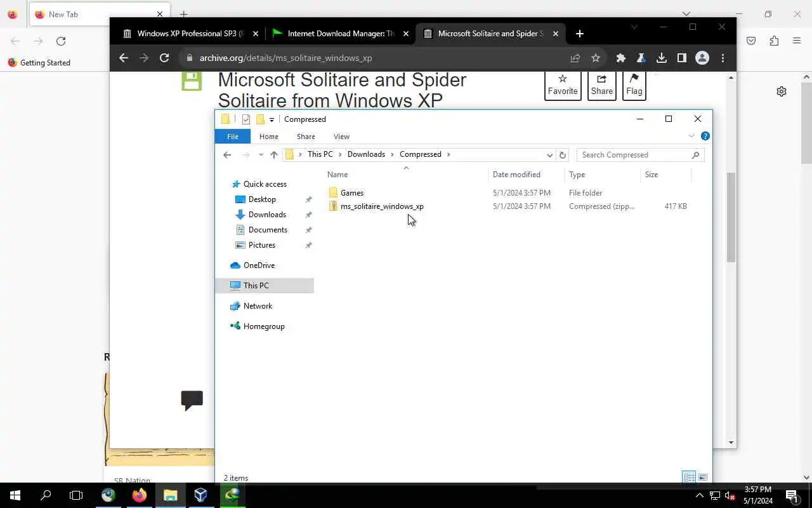Open Task View on the taskbar
The image size is (812, 508).
coord(76,495)
